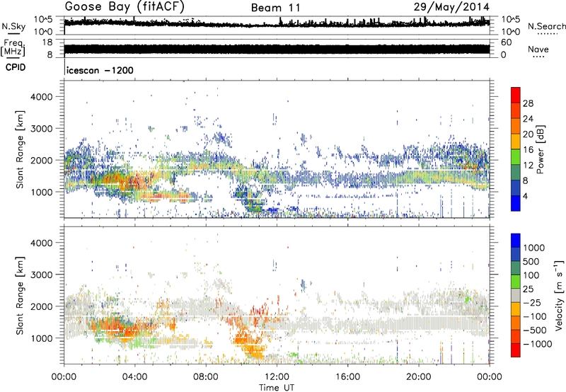Click the '16:00' time tick label
This screenshot has width=566, height=392.
tap(347, 377)
